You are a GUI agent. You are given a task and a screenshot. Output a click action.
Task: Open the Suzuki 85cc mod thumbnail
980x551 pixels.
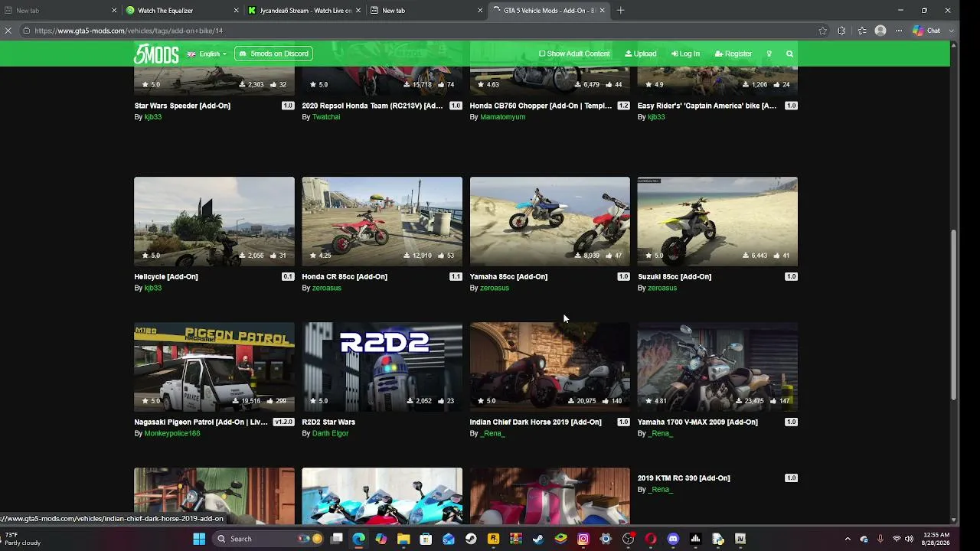pos(717,221)
